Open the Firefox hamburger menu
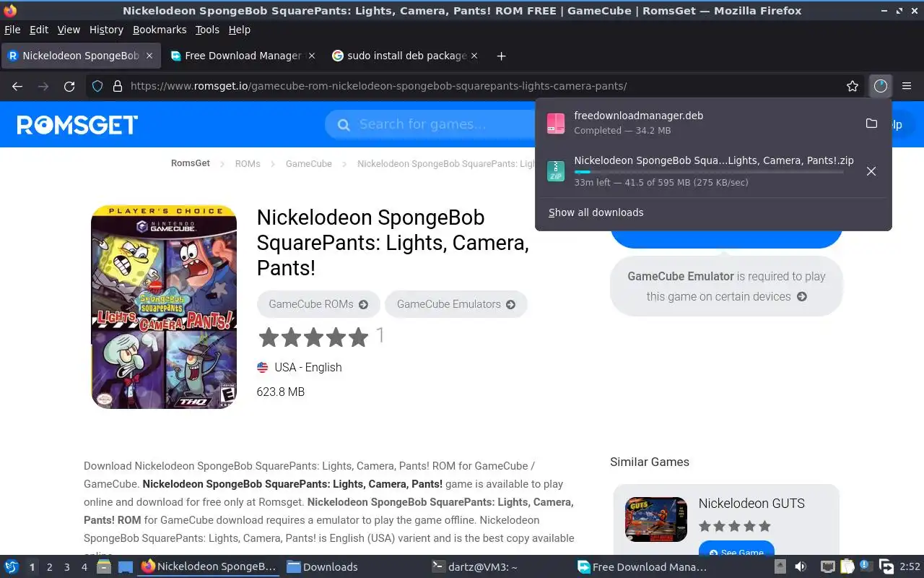This screenshot has width=924, height=578. click(x=907, y=86)
